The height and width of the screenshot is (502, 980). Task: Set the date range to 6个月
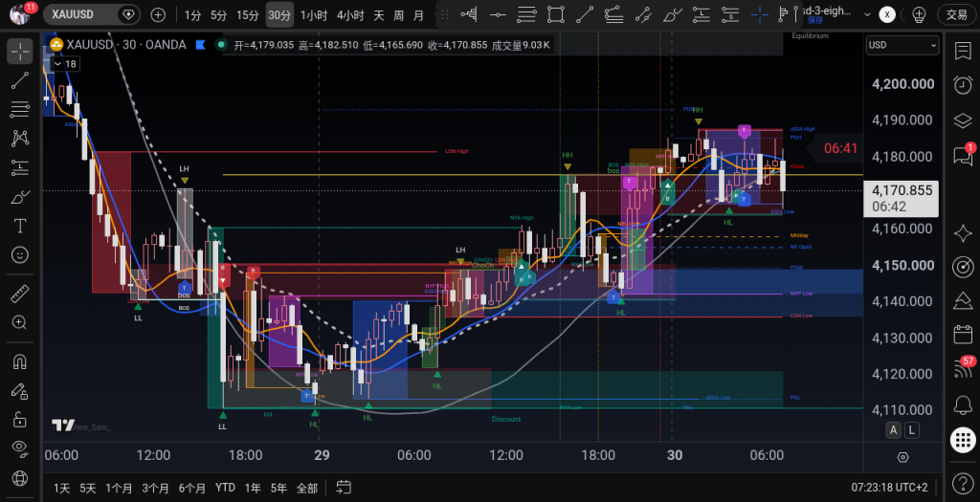pyautogui.click(x=191, y=488)
